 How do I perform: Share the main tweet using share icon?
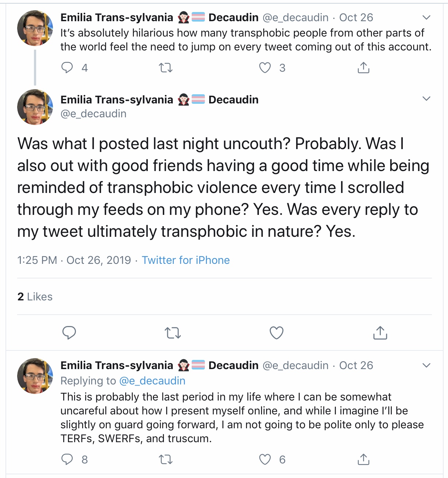pyautogui.click(x=380, y=333)
